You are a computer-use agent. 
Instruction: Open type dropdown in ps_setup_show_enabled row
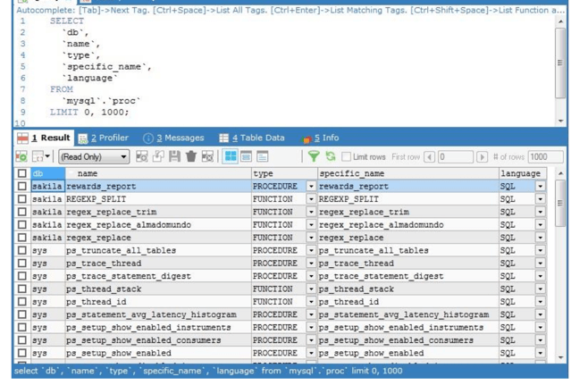[x=311, y=353]
